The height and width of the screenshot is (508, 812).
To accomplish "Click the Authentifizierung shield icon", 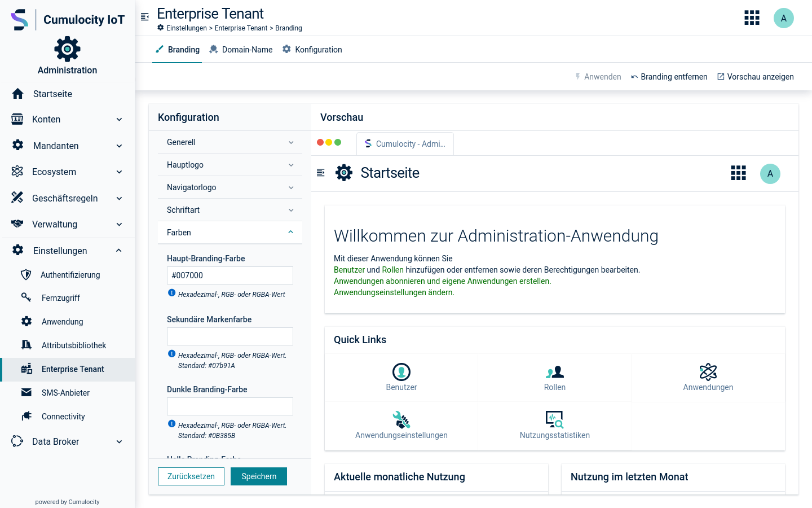I will pos(26,275).
